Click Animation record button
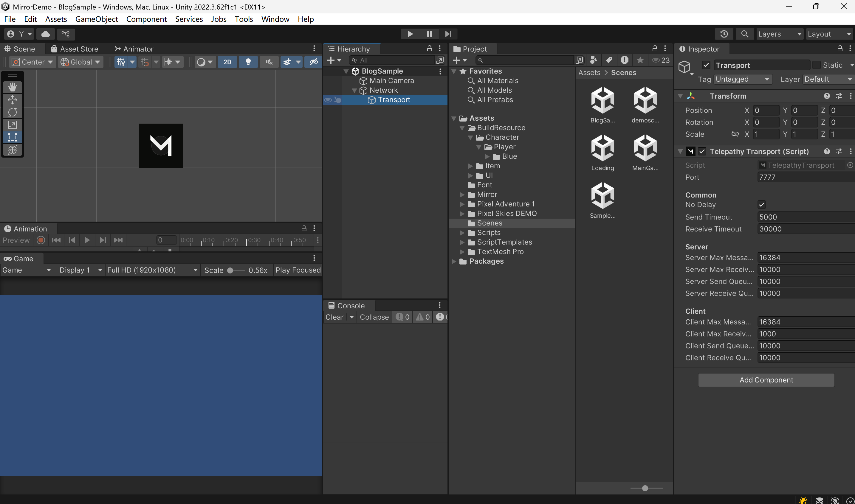The image size is (855, 504). pyautogui.click(x=41, y=240)
